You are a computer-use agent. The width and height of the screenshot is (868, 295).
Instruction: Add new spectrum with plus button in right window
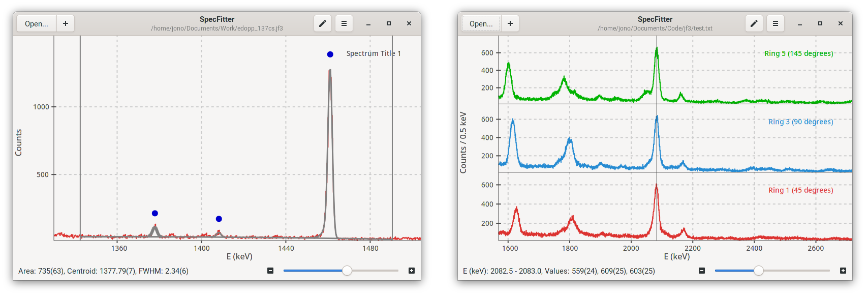510,23
